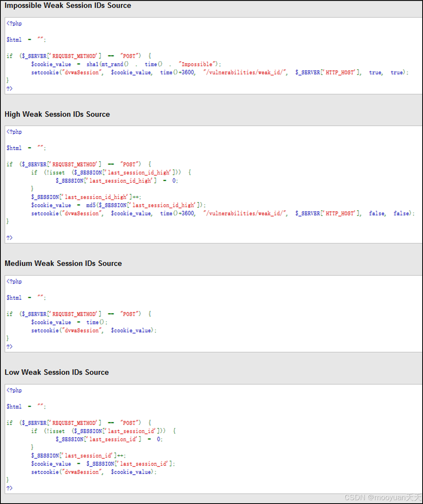Screen dimensions: 423x504
Task: Click the $_SESSION['last_session_id']++ line
Action: point(79,456)
